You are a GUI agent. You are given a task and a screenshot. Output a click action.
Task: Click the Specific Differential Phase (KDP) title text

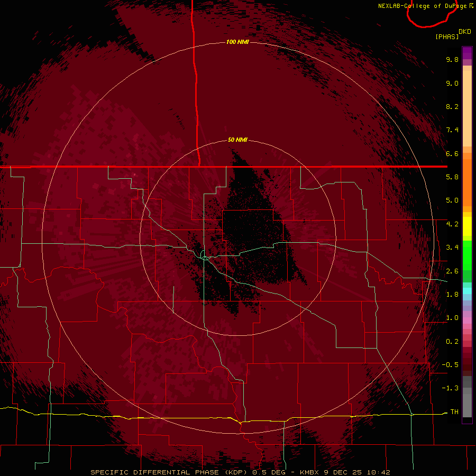[170, 472]
